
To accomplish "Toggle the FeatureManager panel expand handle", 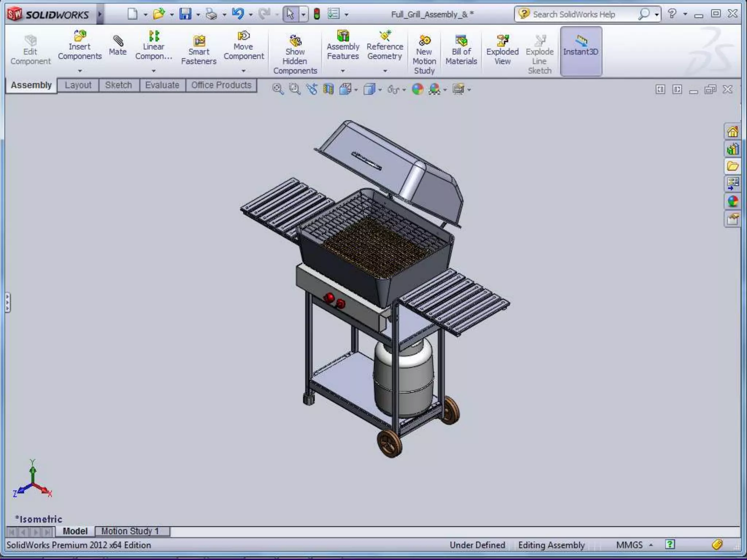I will click(x=7, y=303).
